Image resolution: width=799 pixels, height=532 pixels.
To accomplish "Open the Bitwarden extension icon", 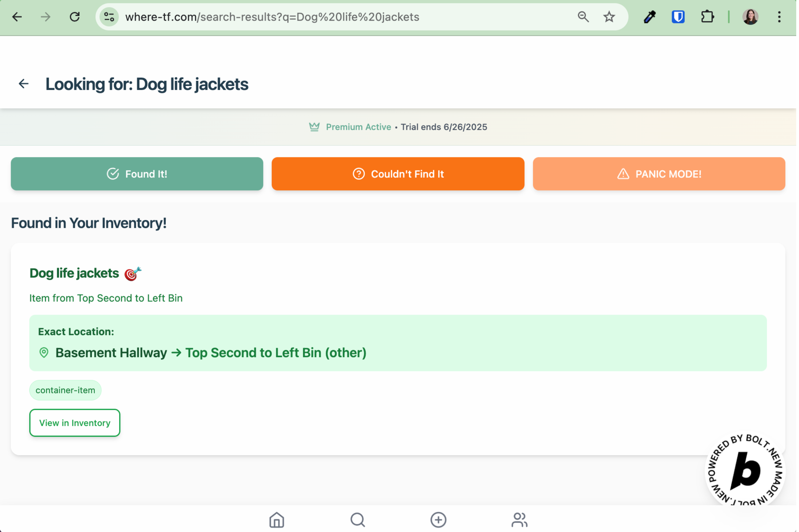I will click(678, 17).
